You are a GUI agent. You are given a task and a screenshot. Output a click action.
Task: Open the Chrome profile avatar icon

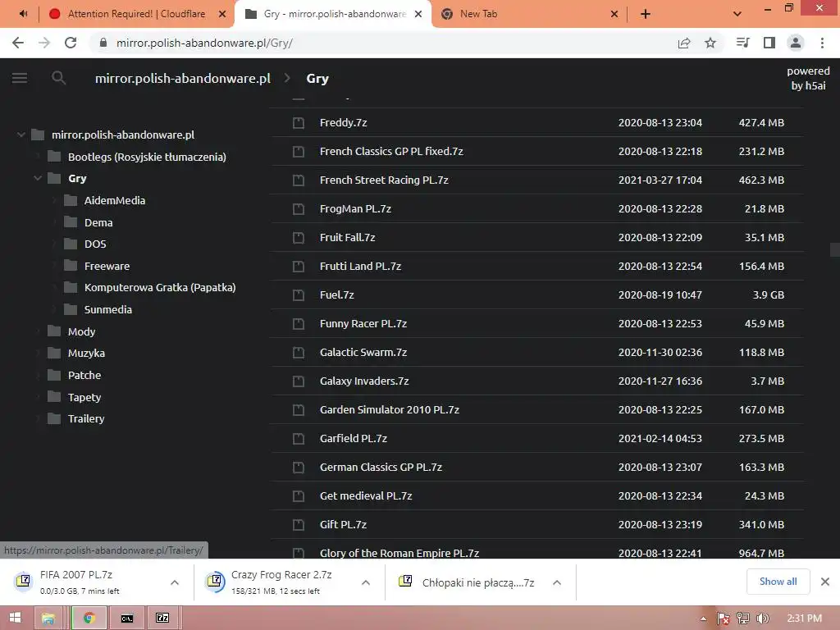[796, 43]
